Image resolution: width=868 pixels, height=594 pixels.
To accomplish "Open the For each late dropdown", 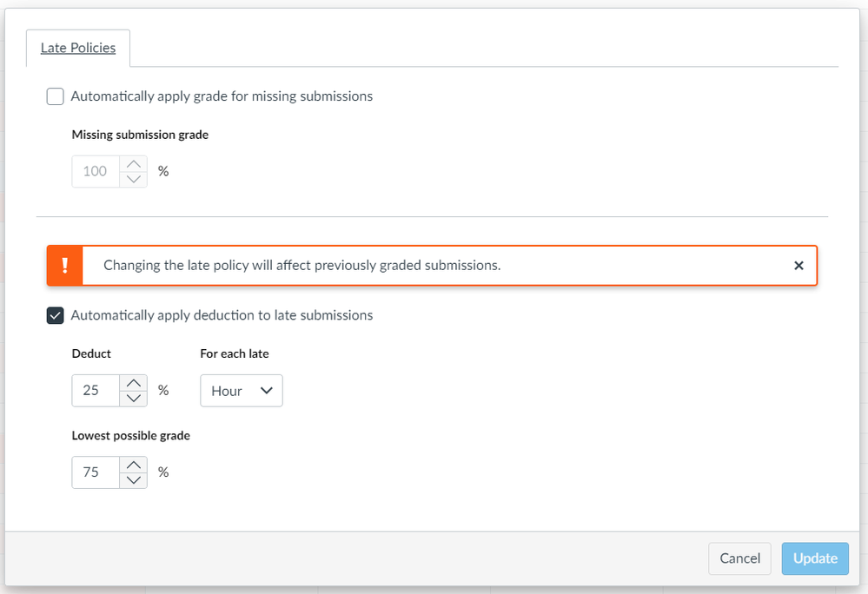I will 242,391.
